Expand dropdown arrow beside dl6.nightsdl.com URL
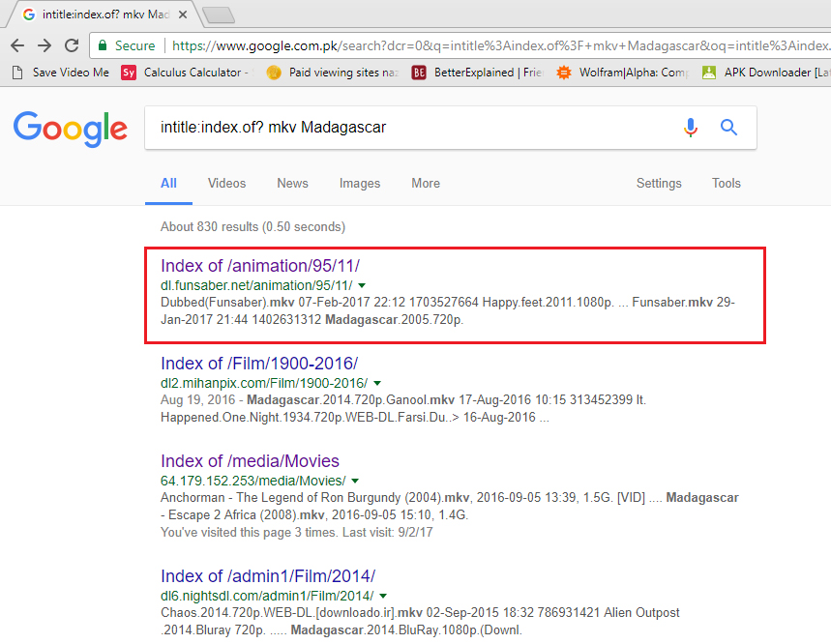 [383, 596]
